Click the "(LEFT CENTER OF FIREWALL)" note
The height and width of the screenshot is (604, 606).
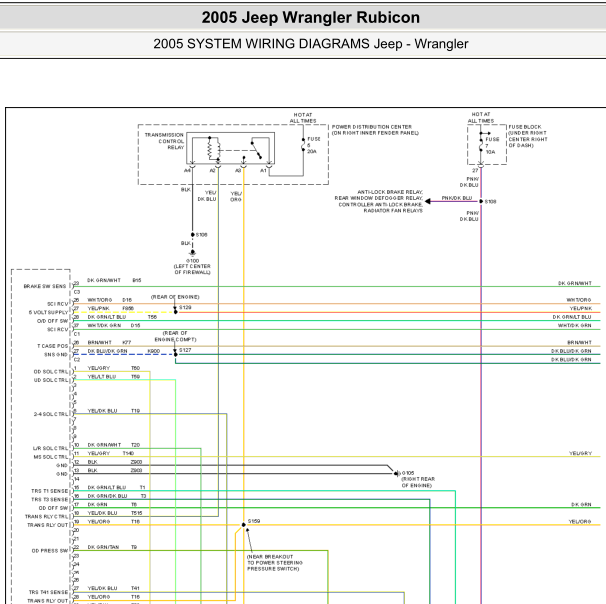192,269
